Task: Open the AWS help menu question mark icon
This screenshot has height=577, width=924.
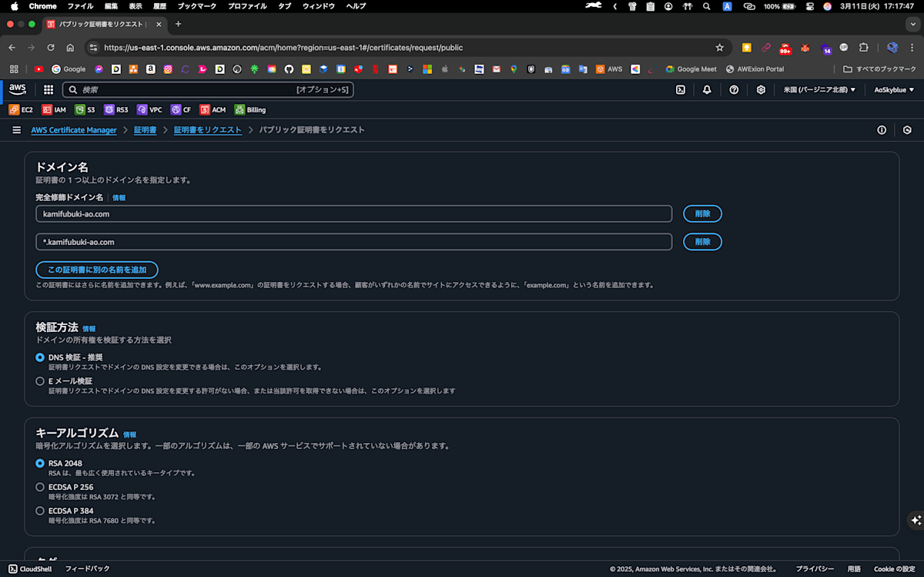Action: click(734, 89)
